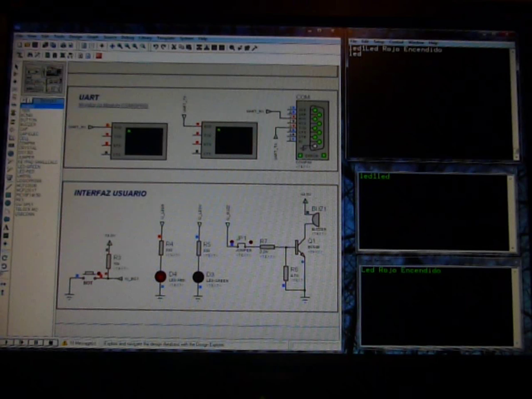Click the Print icon in toolbar

point(63,45)
